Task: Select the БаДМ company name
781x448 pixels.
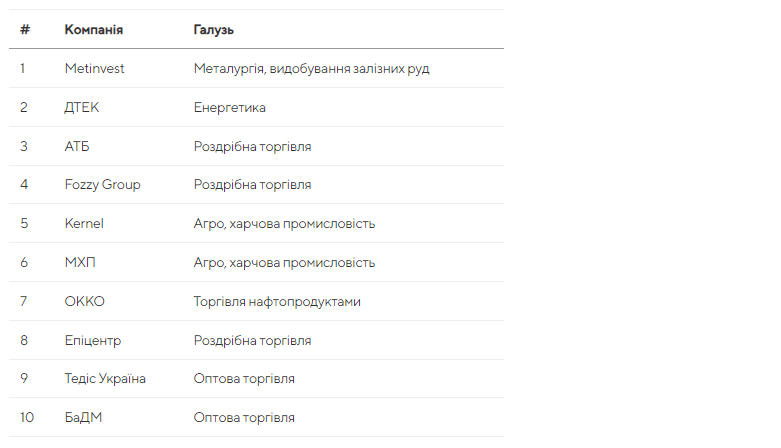Action: [83, 418]
